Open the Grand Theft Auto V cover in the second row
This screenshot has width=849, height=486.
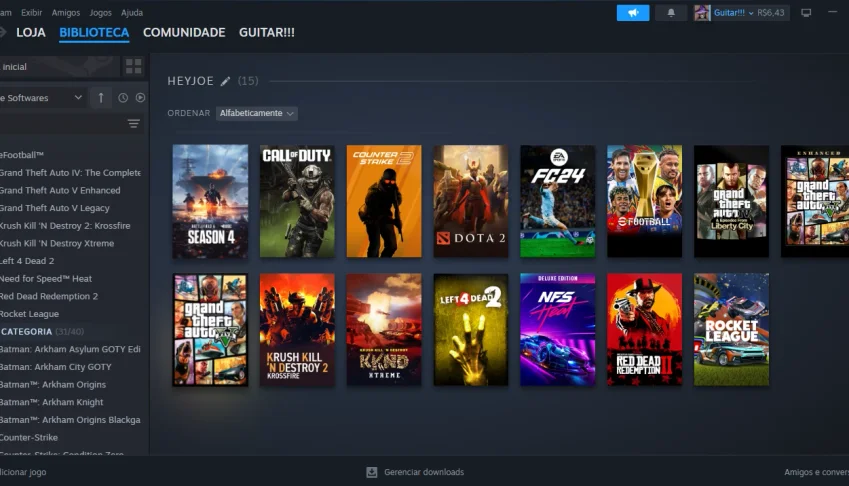(210, 330)
